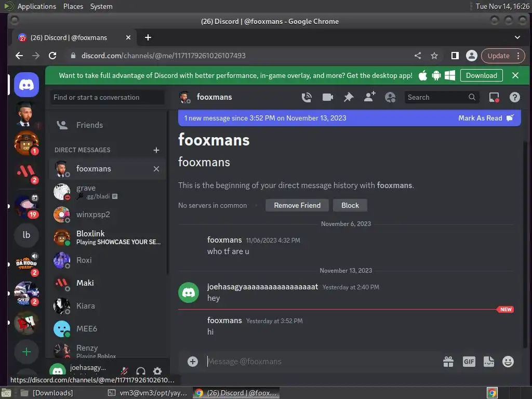Go back in Chrome
Viewport: 532px width, 399px height.
click(19, 56)
